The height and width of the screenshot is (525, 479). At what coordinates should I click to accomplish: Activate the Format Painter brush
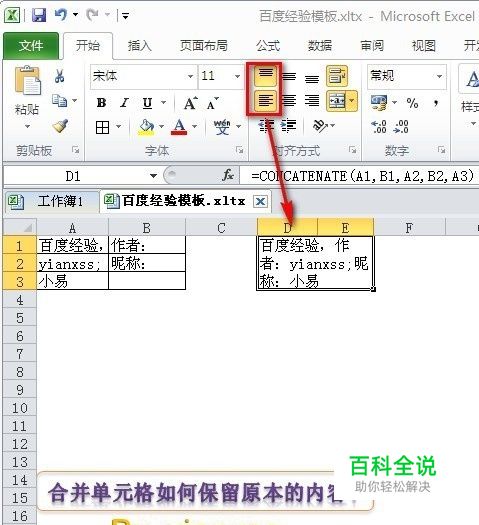coord(60,126)
